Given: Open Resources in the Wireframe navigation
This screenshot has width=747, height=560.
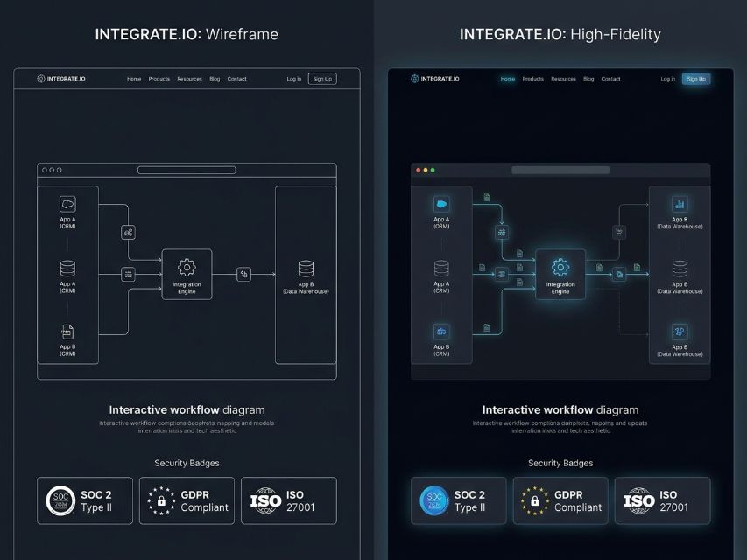Looking at the screenshot, I should point(190,79).
